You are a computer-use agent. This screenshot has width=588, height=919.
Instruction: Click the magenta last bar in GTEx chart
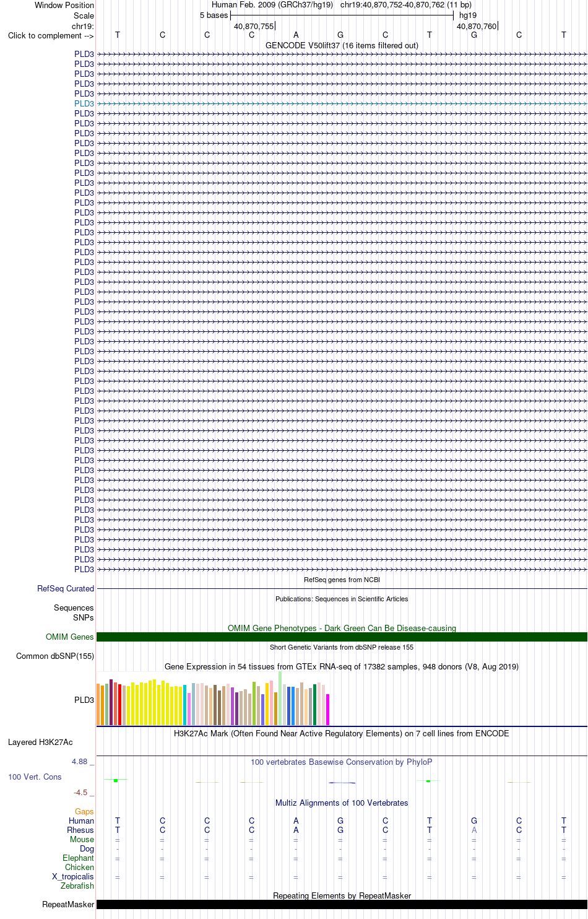(x=327, y=710)
